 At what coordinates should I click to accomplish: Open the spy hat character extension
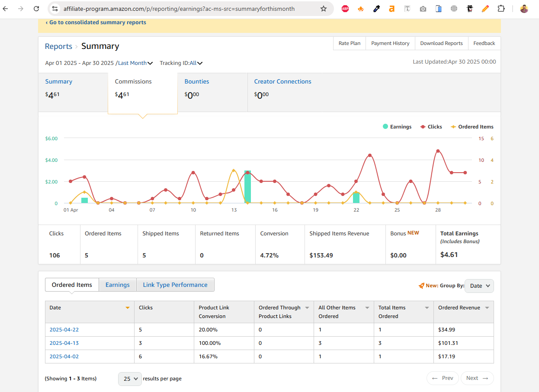[x=470, y=9]
